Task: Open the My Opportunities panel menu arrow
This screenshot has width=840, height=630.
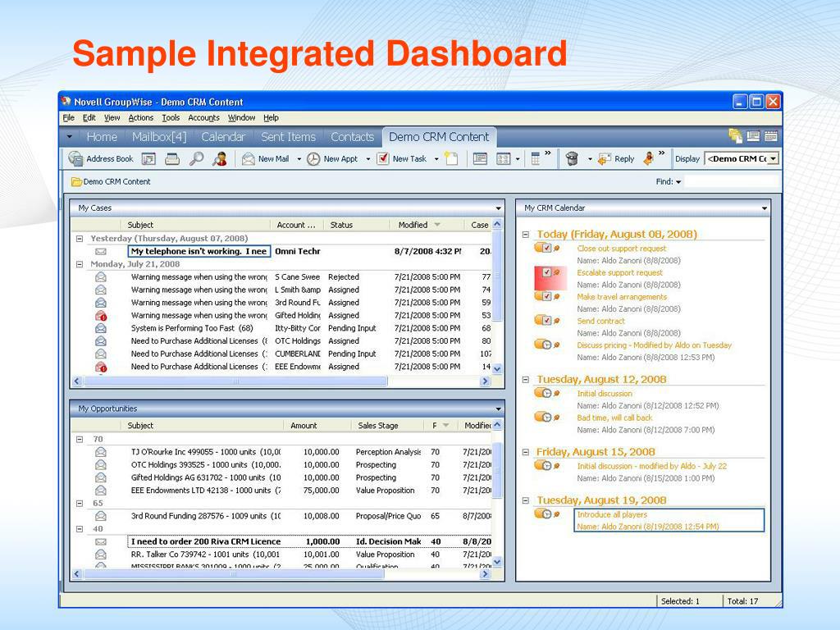Action: [x=498, y=409]
